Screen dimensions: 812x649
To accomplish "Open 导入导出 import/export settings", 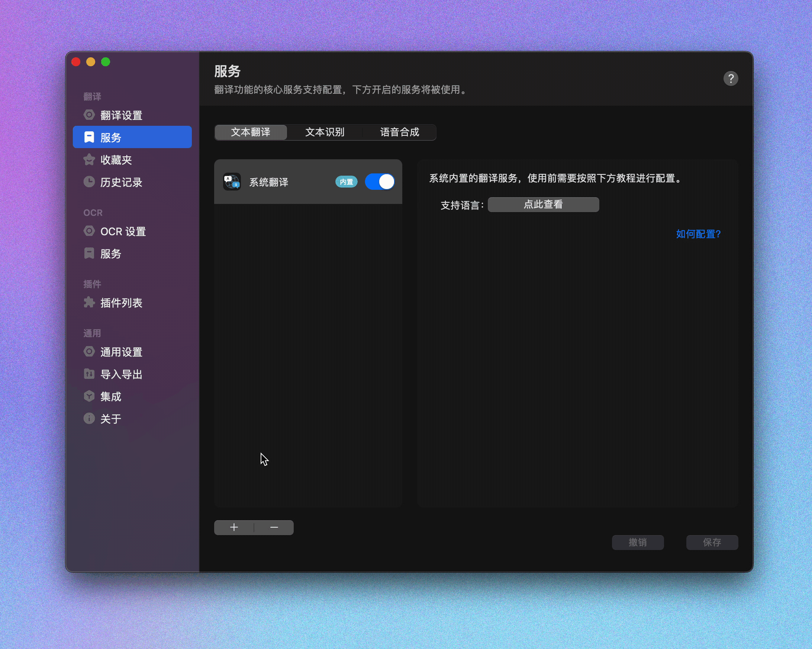I will click(x=121, y=374).
